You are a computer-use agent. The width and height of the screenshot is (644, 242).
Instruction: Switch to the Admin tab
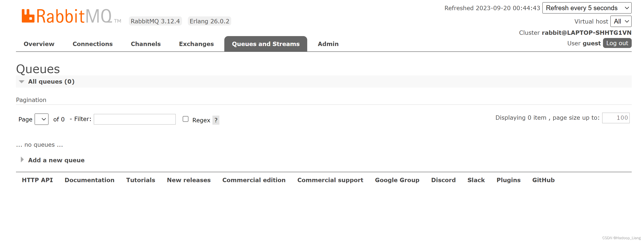(328, 44)
